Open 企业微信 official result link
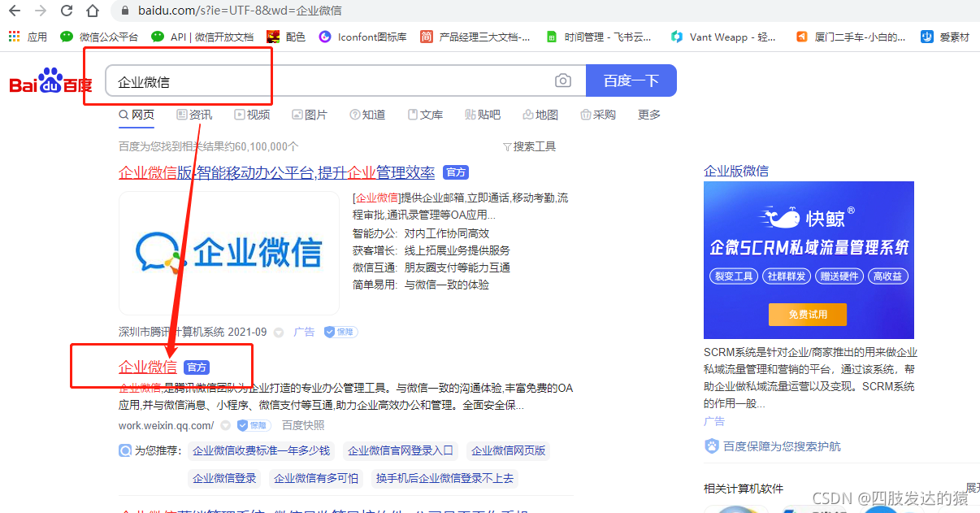This screenshot has height=513, width=980. (x=148, y=367)
